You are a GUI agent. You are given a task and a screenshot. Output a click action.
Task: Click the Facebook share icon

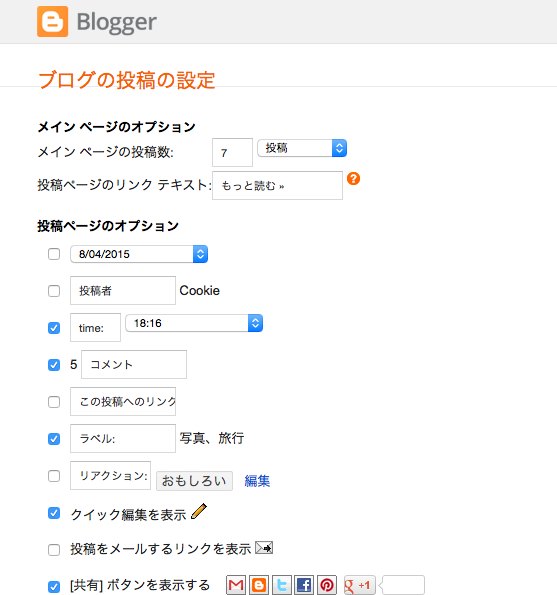[304, 585]
